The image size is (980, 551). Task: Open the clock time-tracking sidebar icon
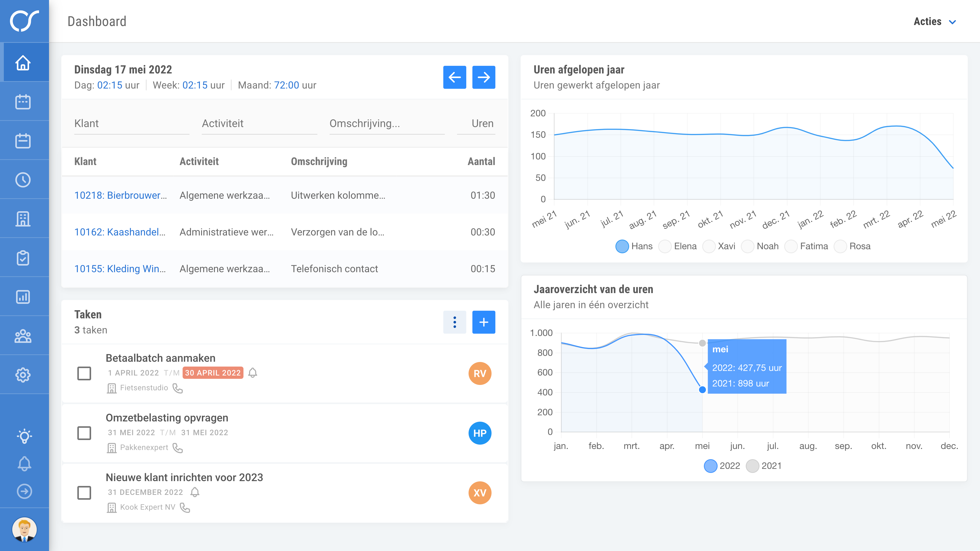(23, 180)
